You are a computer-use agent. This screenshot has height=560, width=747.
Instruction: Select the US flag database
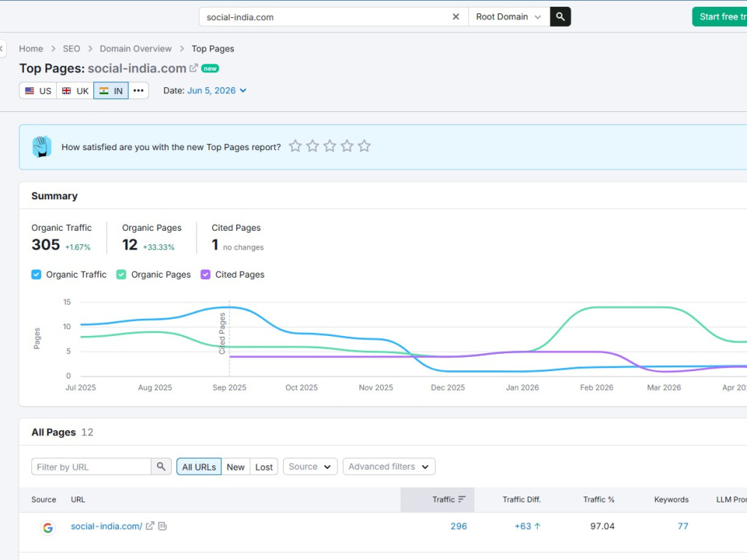coord(38,90)
